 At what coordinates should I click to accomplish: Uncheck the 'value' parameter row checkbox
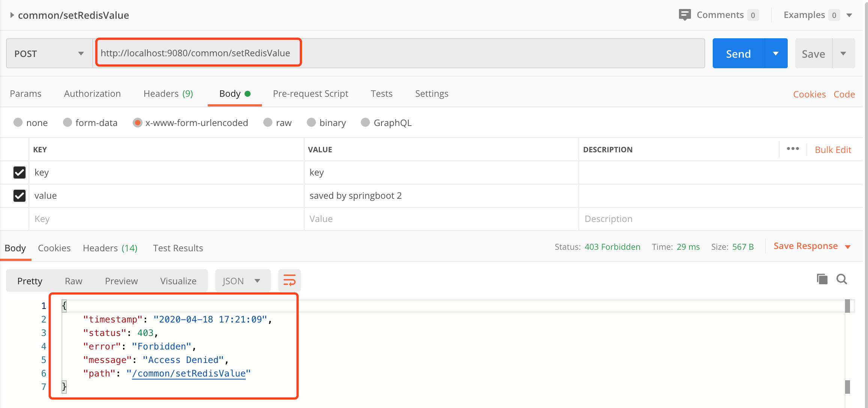(x=20, y=196)
